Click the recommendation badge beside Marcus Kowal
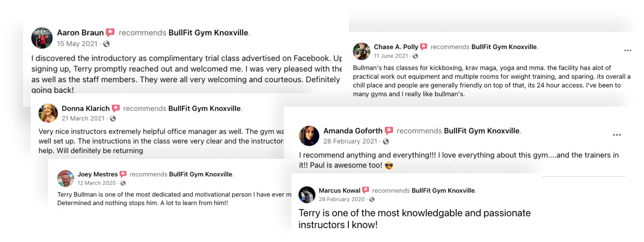The width and height of the screenshot is (644, 242). 366,190
